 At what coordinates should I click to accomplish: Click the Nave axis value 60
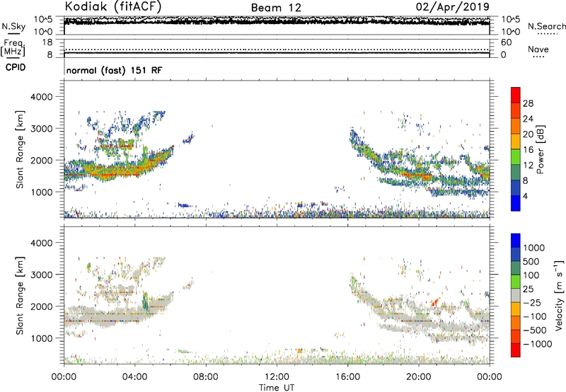506,42
